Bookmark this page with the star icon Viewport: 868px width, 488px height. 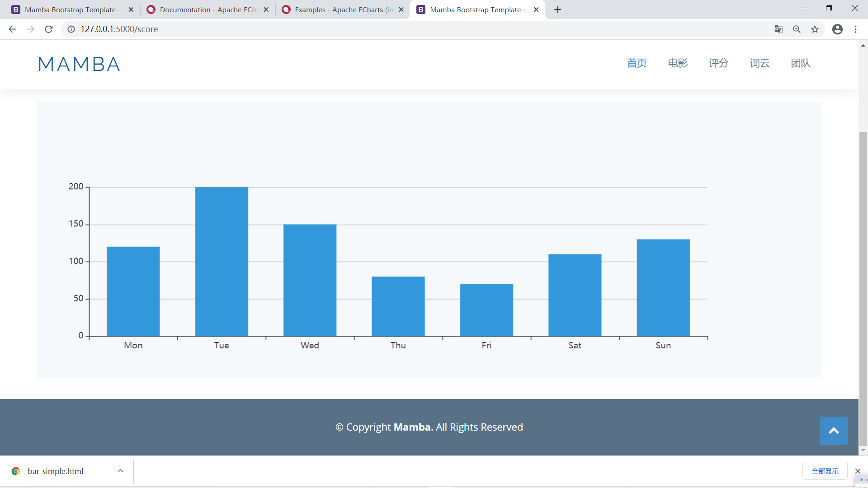tap(815, 29)
